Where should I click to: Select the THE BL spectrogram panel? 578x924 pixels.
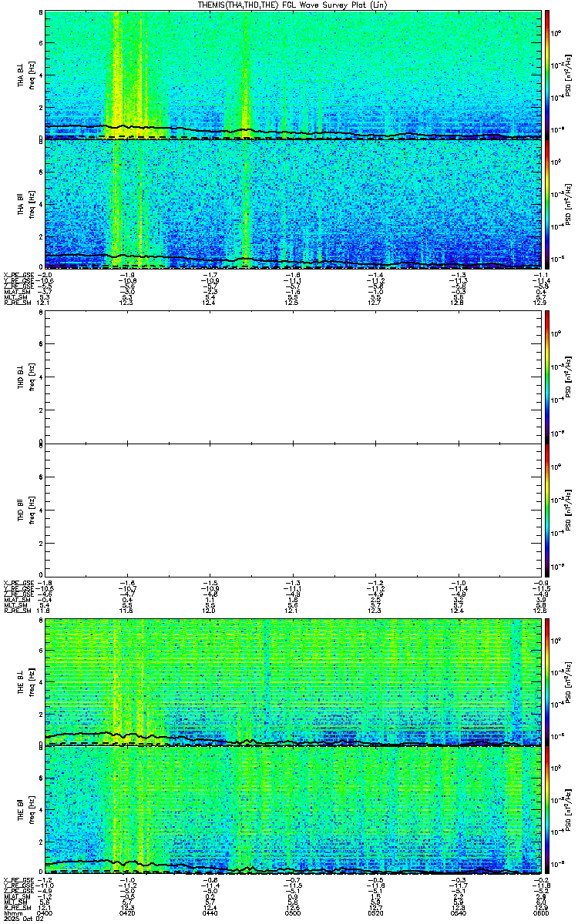[x=293, y=681]
